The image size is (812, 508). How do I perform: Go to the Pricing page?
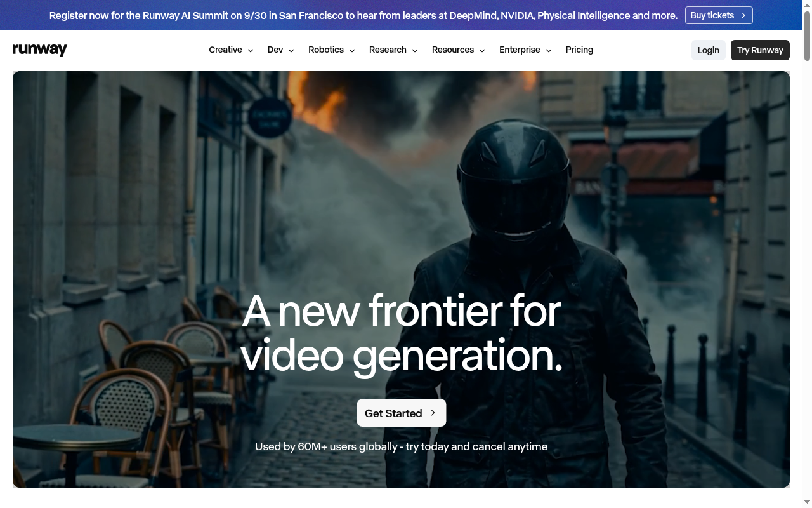point(579,50)
